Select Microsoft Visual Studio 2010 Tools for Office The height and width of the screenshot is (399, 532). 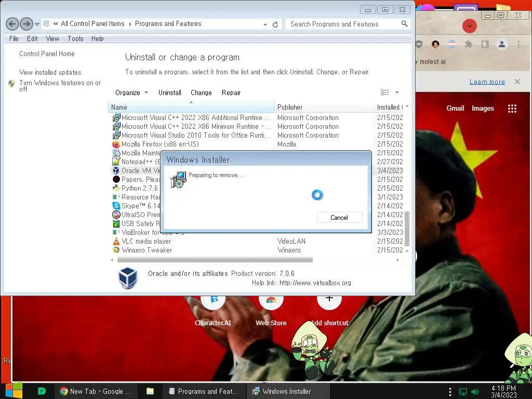(x=195, y=136)
